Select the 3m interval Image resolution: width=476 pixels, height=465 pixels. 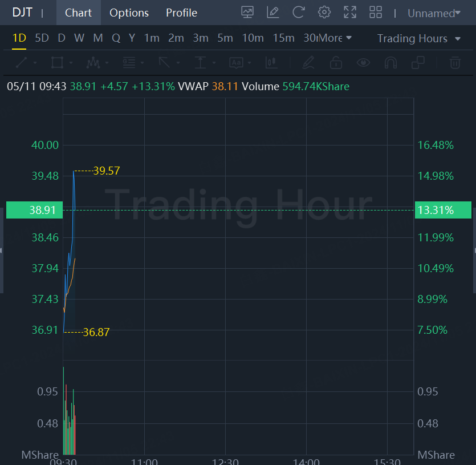coord(201,38)
